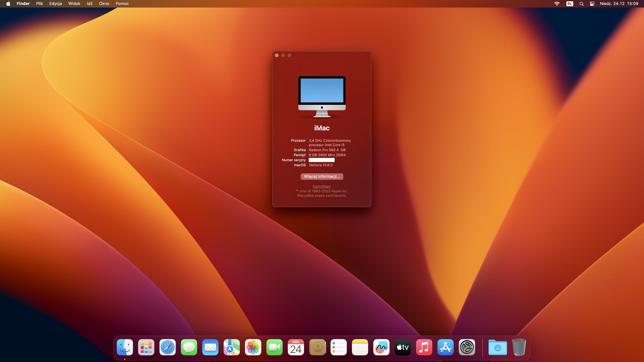
Task: Open Reminders in the Dock
Action: tap(339, 347)
